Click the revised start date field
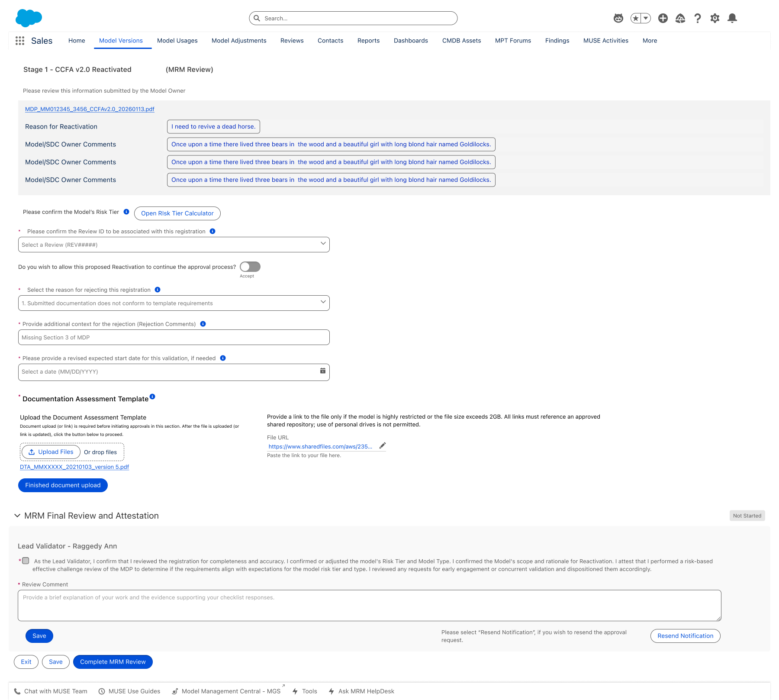This screenshot has height=700, width=779. click(x=174, y=372)
